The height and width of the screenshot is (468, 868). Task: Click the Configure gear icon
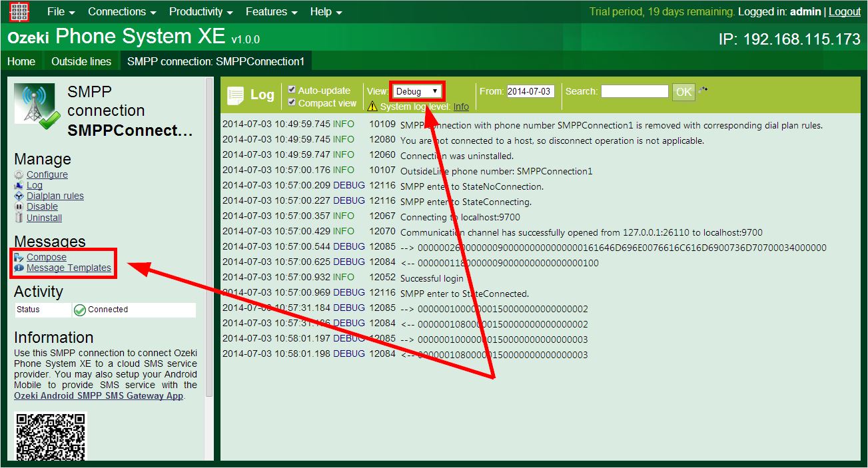point(19,175)
